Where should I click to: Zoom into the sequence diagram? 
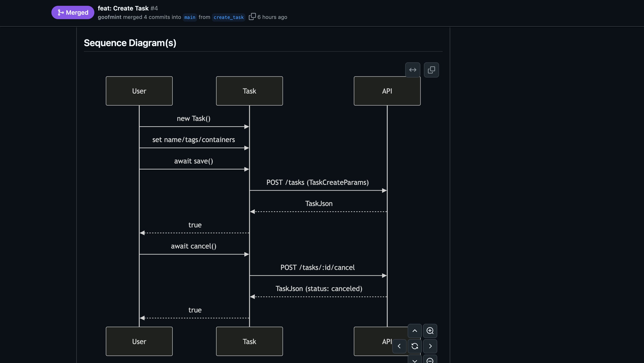pyautogui.click(x=430, y=331)
